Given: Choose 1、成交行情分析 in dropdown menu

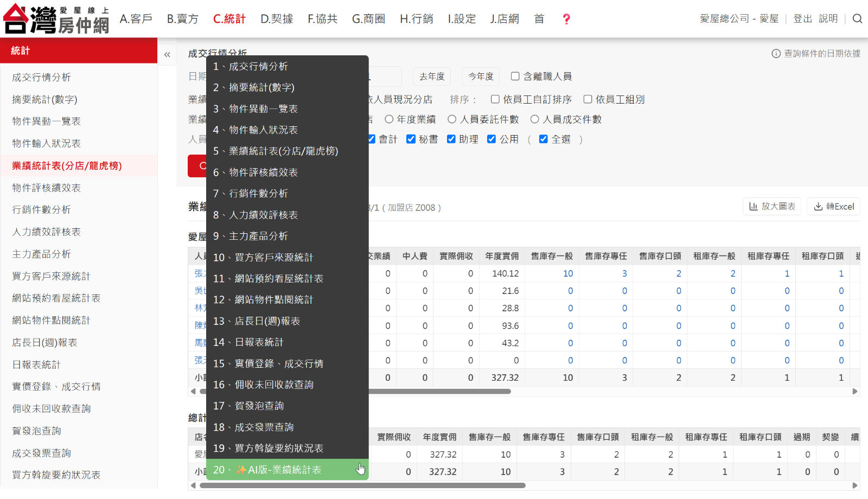Looking at the screenshot, I should pos(288,66).
